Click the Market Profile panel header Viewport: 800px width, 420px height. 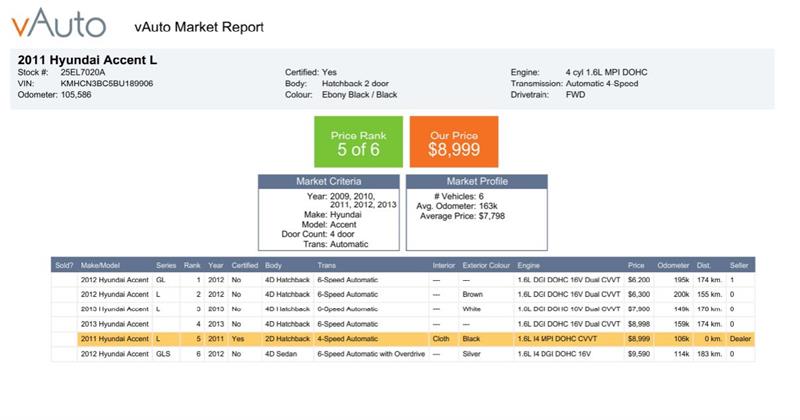pyautogui.click(x=477, y=182)
